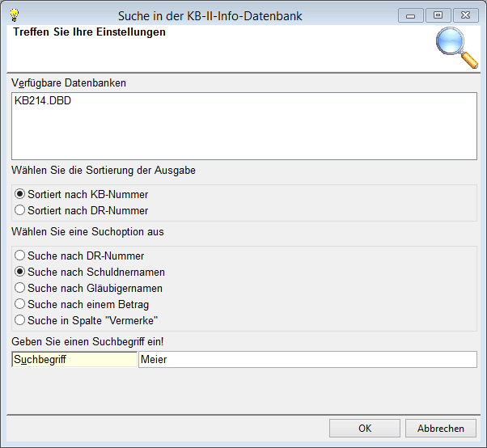Viewport: 487px width, 448px height.
Task: Click empty area of database list box
Action: [x=243, y=133]
